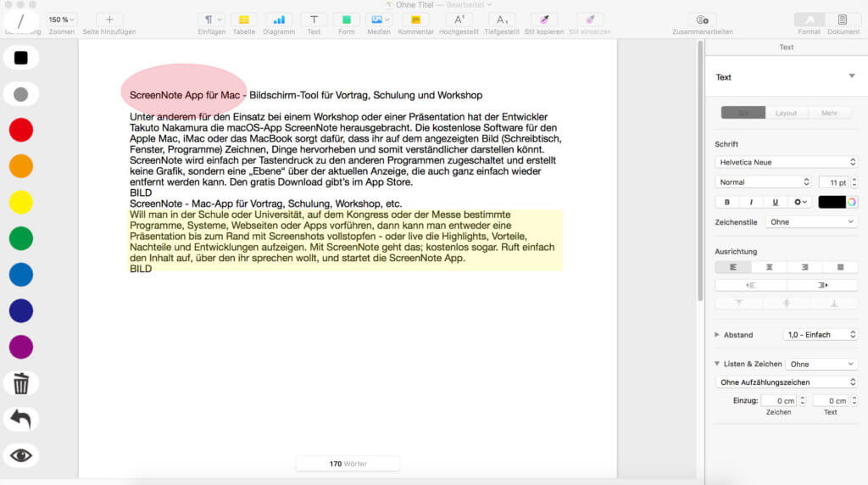Image resolution: width=868 pixels, height=485 pixels.
Task: Insert a Diagramm from the toolbar
Action: [279, 20]
